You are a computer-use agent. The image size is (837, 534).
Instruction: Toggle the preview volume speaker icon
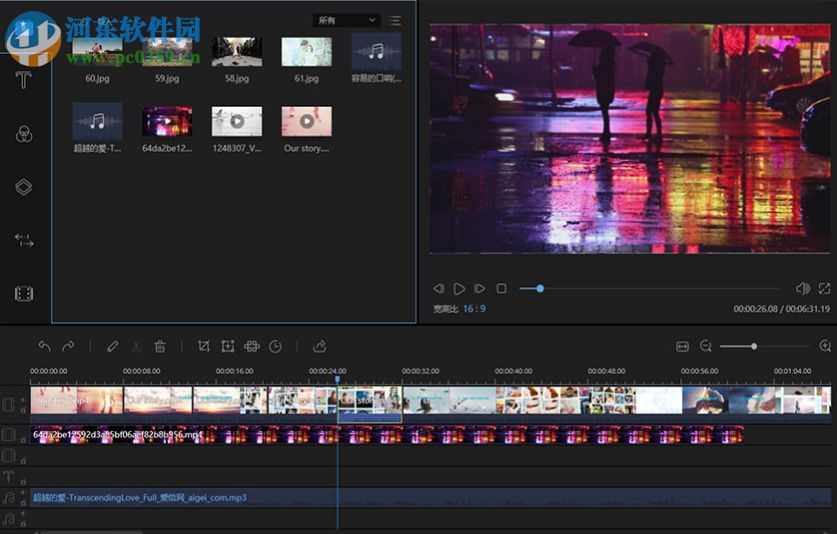click(802, 288)
